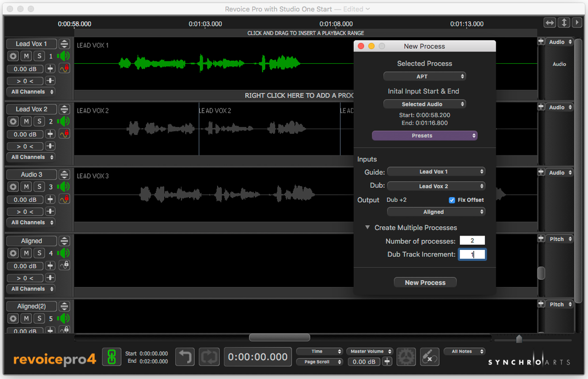Solo the Lead Vox 2 track
This screenshot has width=588, height=379.
click(x=39, y=122)
